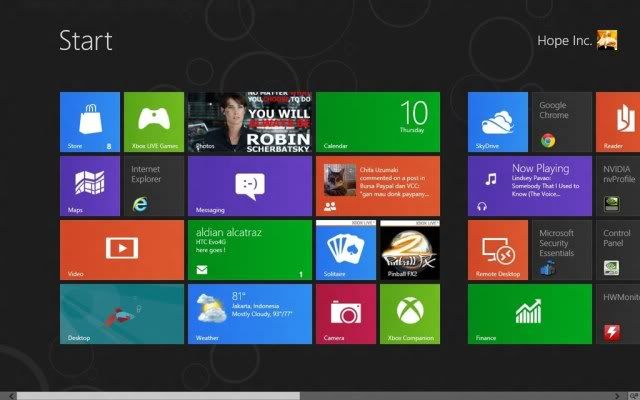Launch the Xbox Companion tile
640x400 pixels.
tap(410, 314)
